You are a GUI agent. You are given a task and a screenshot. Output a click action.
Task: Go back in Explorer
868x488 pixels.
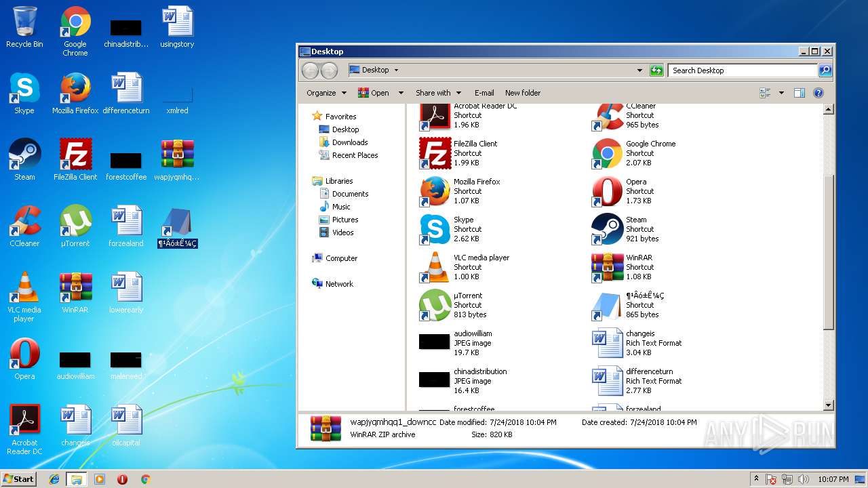click(311, 70)
